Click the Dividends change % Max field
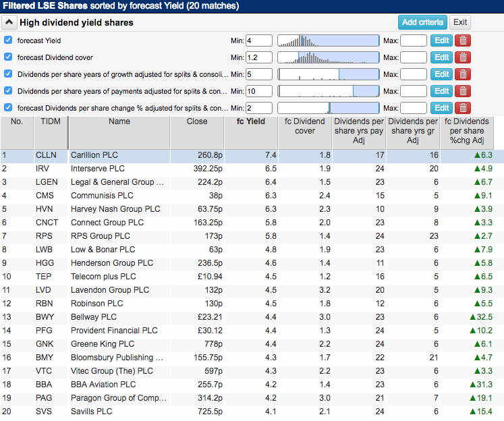The width and height of the screenshot is (504, 421). tap(414, 108)
